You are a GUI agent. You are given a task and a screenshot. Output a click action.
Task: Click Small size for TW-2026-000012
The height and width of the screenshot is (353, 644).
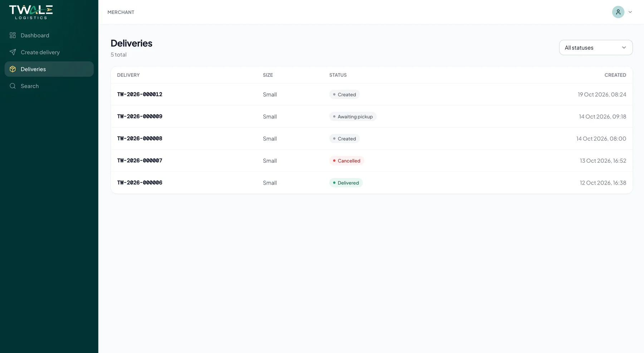tap(270, 95)
